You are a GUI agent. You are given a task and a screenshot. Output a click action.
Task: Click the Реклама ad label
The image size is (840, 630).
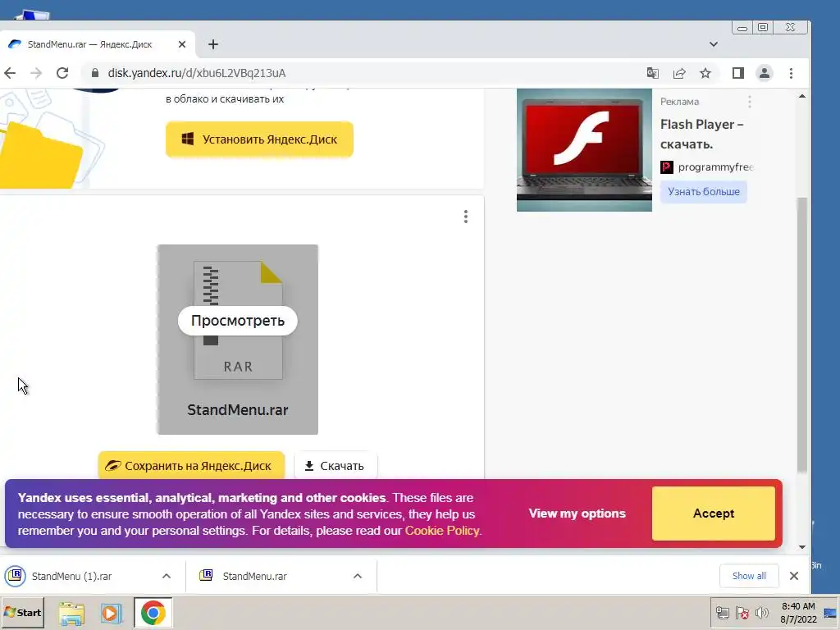(679, 102)
